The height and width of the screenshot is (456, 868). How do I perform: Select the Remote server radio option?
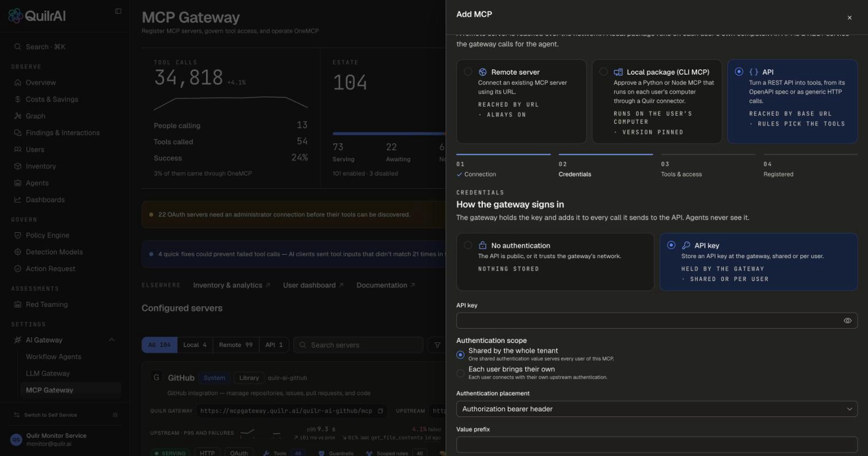point(468,72)
